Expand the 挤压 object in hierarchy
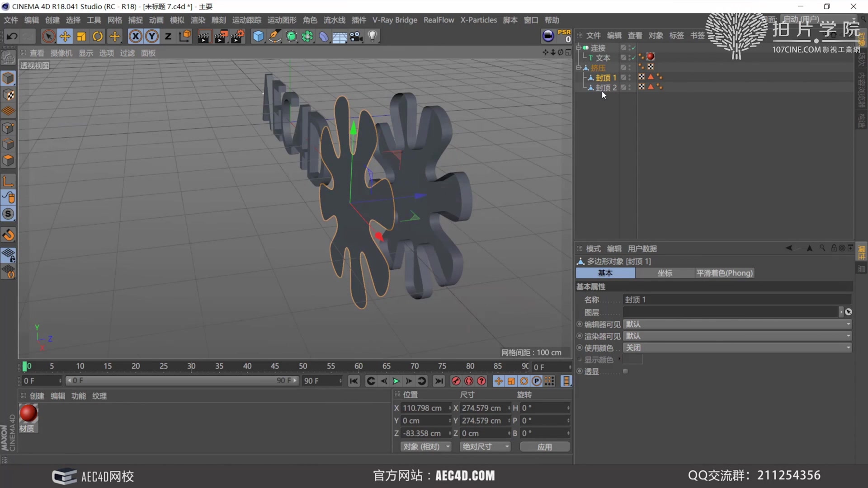 tap(578, 67)
